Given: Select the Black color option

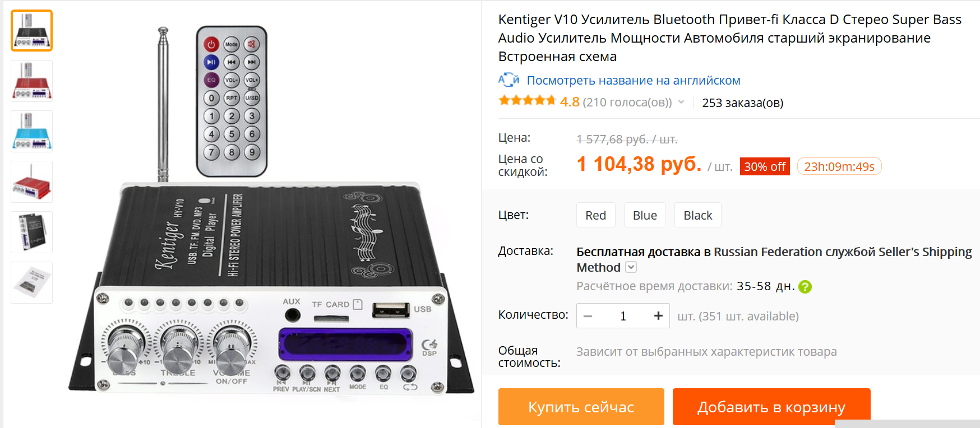Looking at the screenshot, I should click(x=698, y=215).
